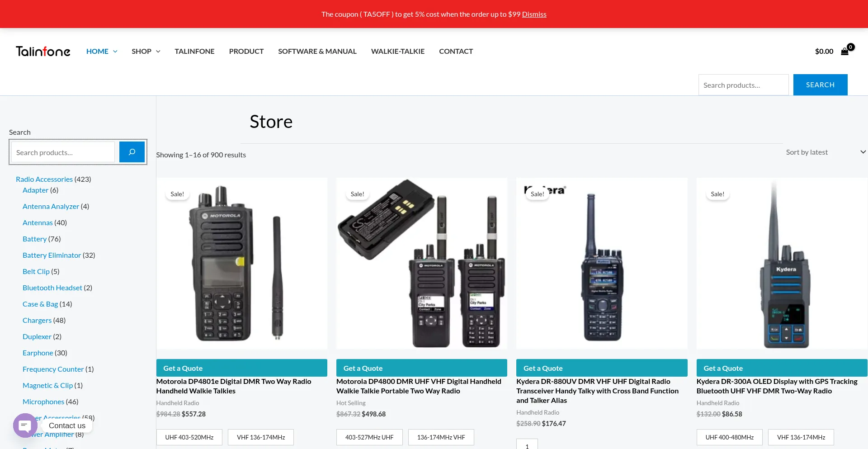868x449 pixels.
Task: Click Sale badge on Kydera DR-300A
Action: point(717,194)
